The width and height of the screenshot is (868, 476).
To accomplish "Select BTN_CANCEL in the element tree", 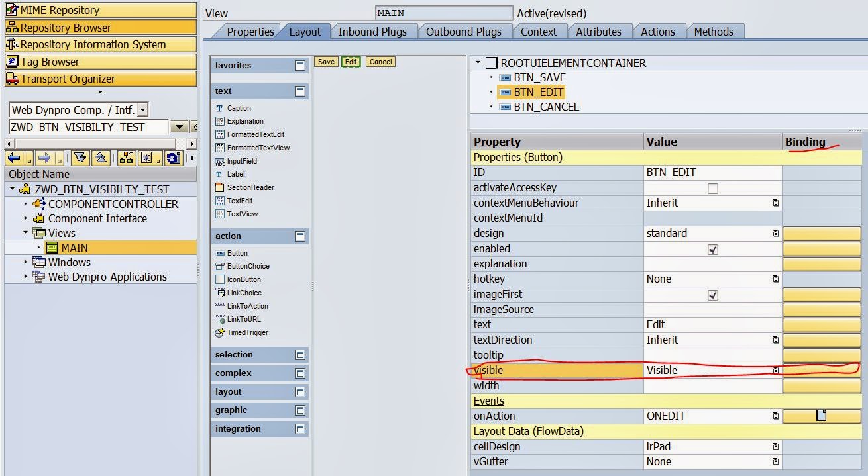I will pyautogui.click(x=546, y=107).
